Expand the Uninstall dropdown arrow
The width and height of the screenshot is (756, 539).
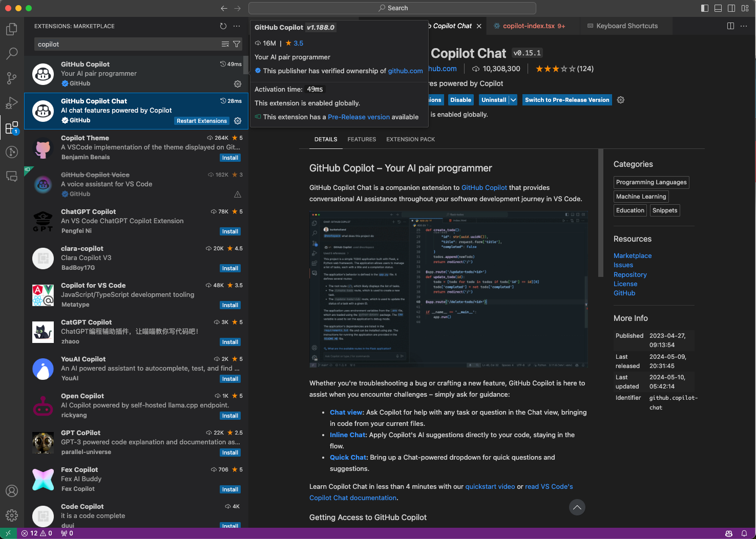(513, 100)
